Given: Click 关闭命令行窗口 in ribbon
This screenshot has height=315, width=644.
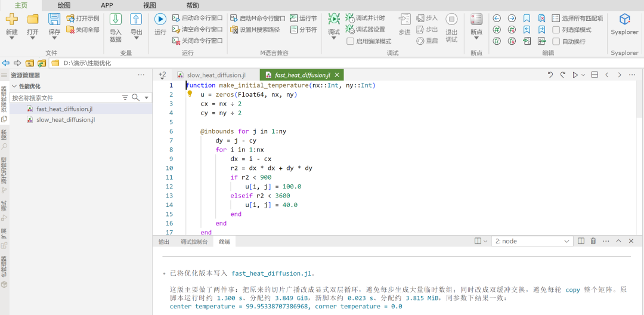Looking at the screenshot, I should pyautogui.click(x=197, y=41).
